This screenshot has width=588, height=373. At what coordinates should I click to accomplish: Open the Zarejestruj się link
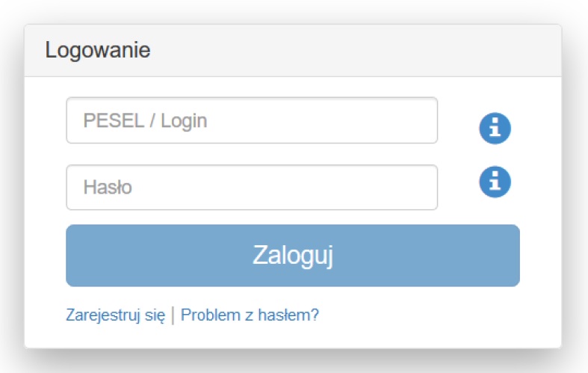(116, 315)
